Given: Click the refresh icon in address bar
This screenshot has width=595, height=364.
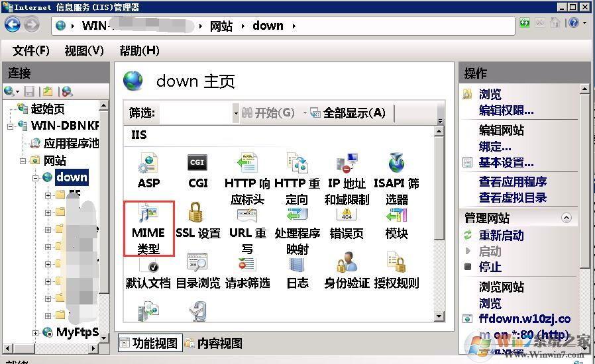Looking at the screenshot, I should point(524,23).
